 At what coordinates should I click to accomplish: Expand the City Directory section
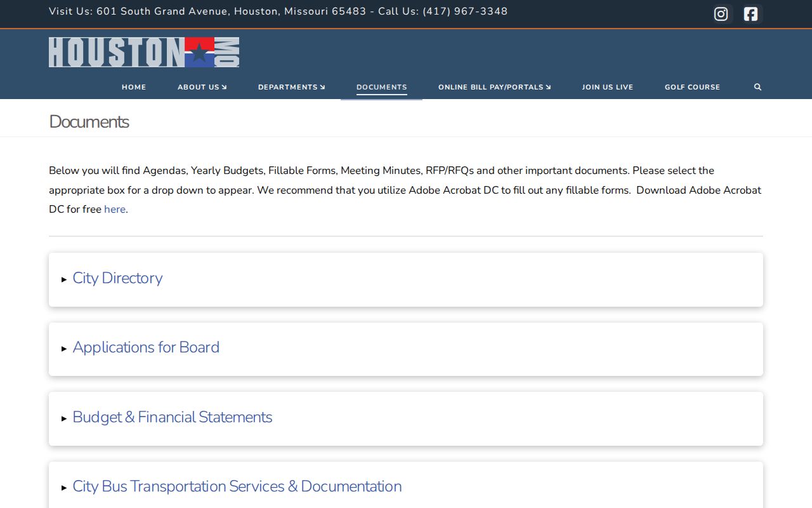(x=406, y=279)
